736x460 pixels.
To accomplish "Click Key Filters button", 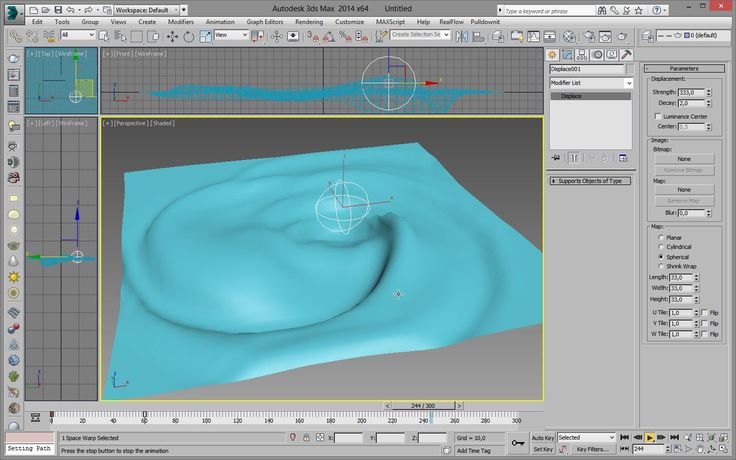I will [592, 449].
